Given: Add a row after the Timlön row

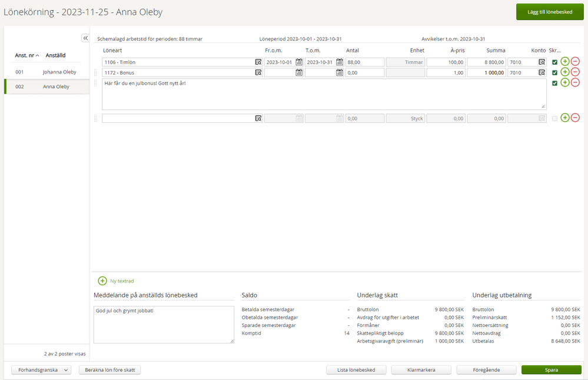Looking at the screenshot, I should (x=565, y=62).
